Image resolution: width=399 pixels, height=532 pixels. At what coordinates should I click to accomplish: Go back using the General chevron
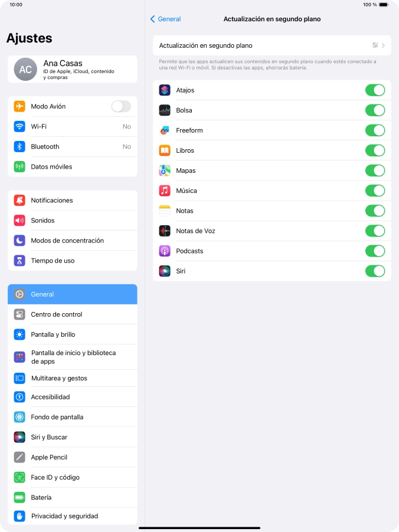coord(165,19)
